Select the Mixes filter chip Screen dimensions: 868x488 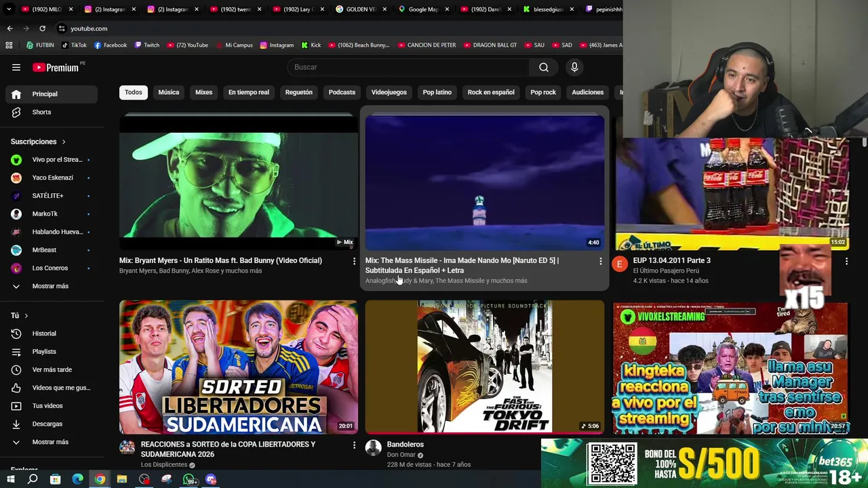coord(204,92)
